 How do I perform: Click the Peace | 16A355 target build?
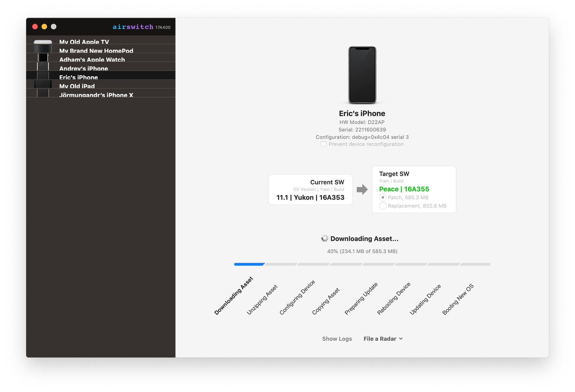(404, 189)
